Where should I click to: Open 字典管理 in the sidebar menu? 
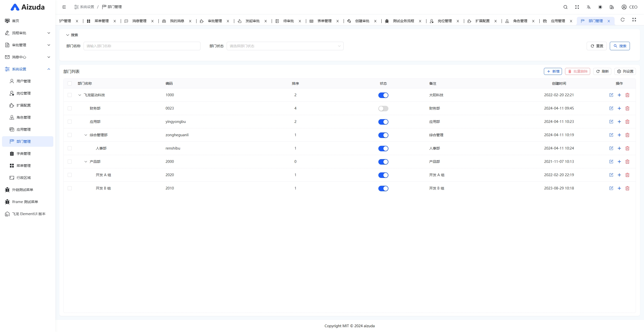(x=24, y=154)
